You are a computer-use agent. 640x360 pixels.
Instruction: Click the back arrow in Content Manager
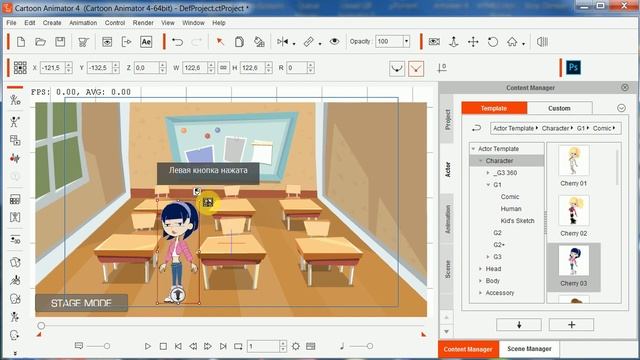476,129
